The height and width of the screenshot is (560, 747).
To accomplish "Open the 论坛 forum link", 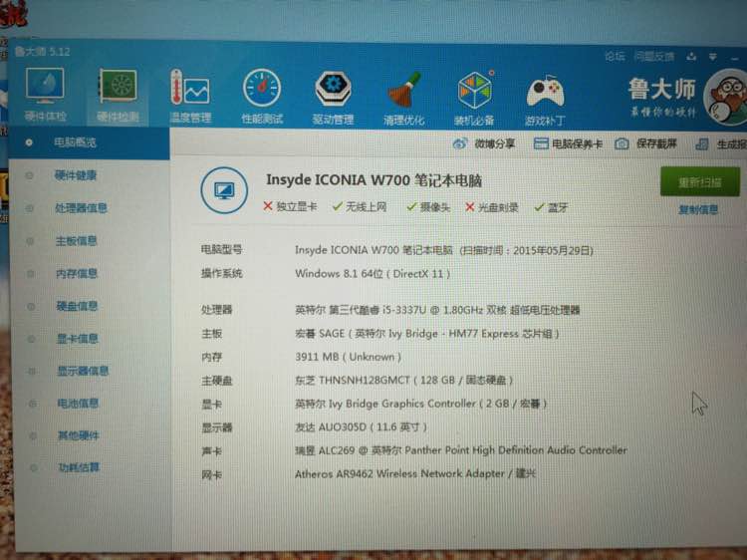I will [615, 56].
